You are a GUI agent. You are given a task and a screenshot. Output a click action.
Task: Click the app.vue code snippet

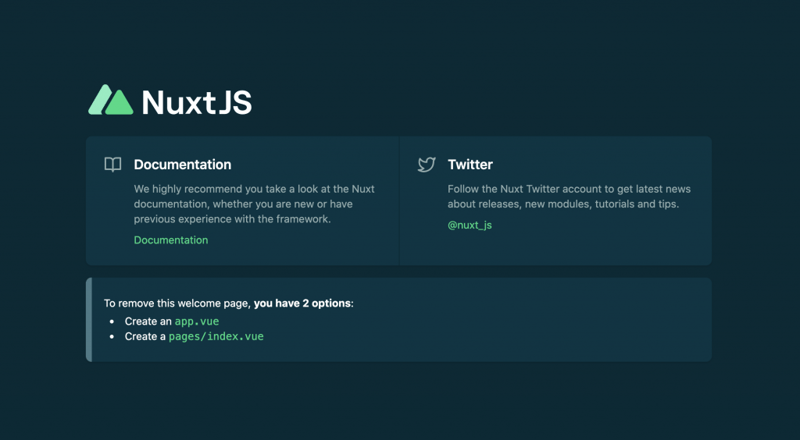pos(197,322)
